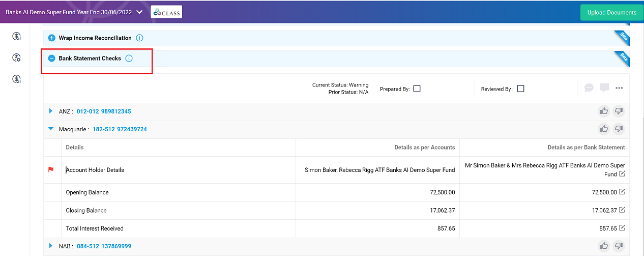This screenshot has width=644, height=260.
Task: Expand Wrap Income Reconciliation section
Action: click(x=51, y=38)
